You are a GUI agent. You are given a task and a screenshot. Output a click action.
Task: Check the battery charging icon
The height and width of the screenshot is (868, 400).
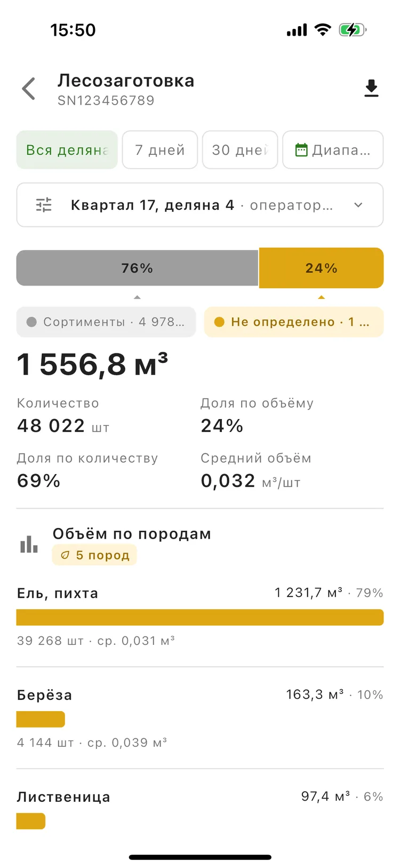point(353,30)
